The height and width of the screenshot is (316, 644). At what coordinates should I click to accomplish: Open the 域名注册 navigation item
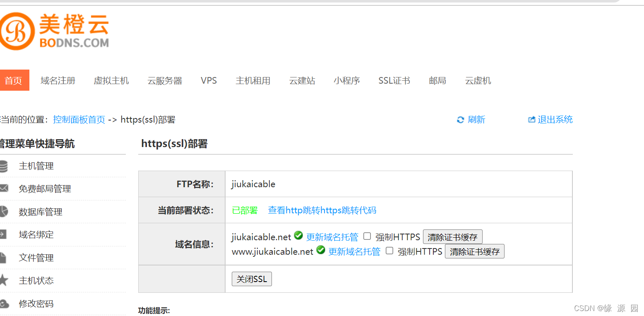point(58,81)
